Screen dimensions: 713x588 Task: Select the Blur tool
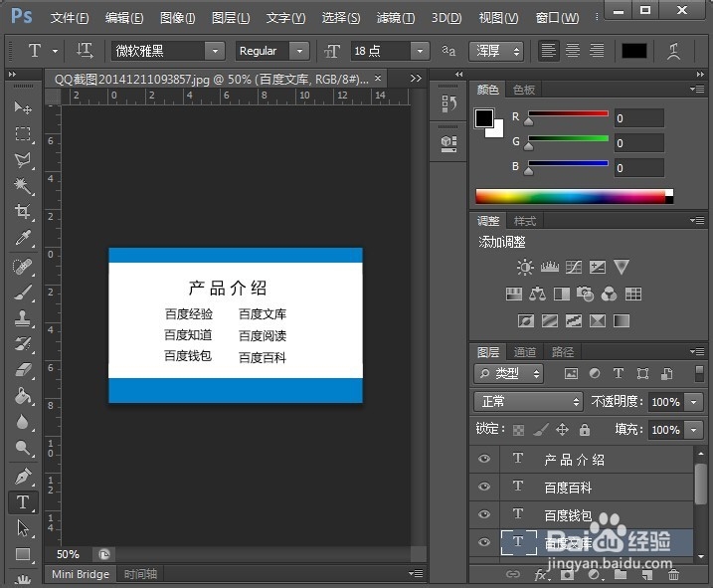coord(22,422)
